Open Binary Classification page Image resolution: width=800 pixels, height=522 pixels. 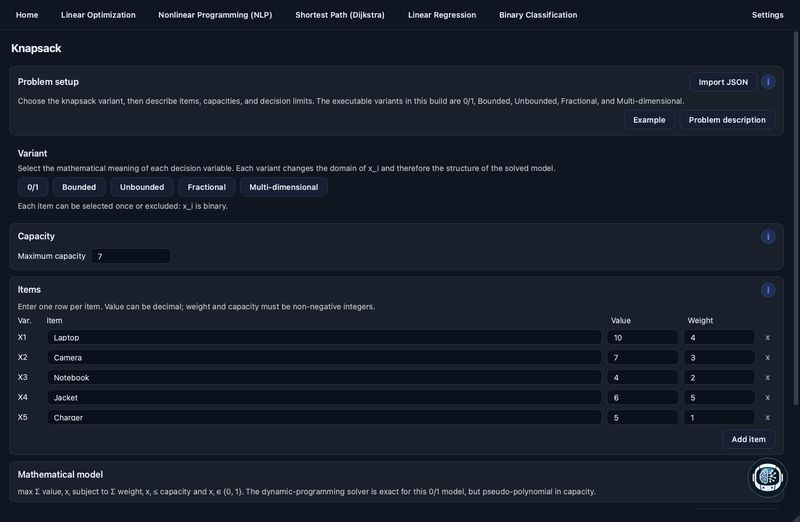coord(538,15)
